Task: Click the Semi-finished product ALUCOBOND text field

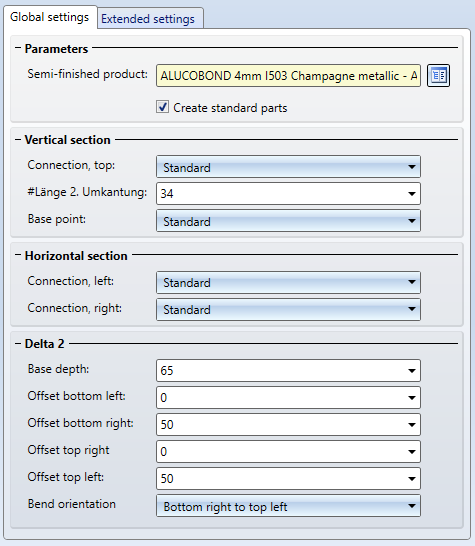Action: (288, 76)
